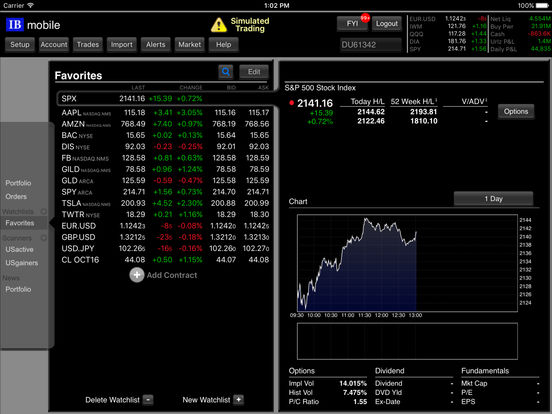Tap the Impl Vol 14.015% value

pos(353,383)
